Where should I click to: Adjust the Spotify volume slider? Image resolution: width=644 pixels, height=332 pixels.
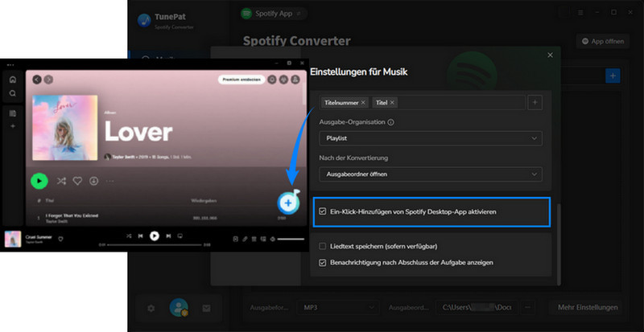pyautogui.click(x=291, y=239)
